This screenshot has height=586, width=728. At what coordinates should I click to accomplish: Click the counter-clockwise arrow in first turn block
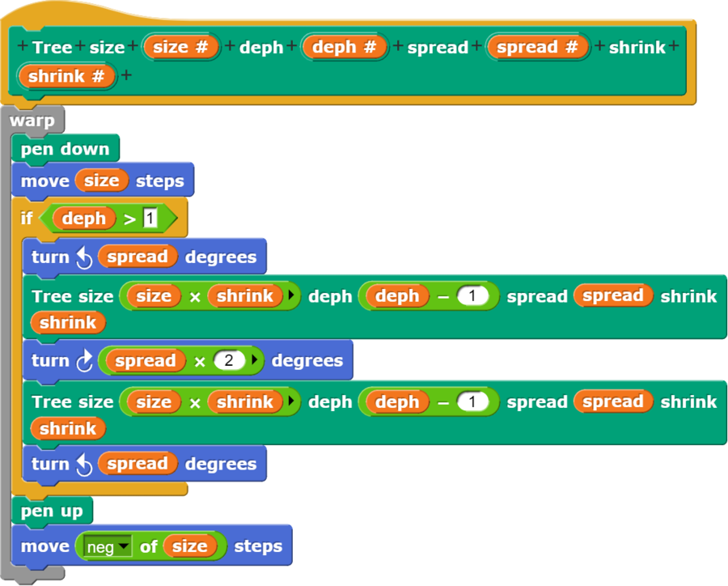point(83,257)
